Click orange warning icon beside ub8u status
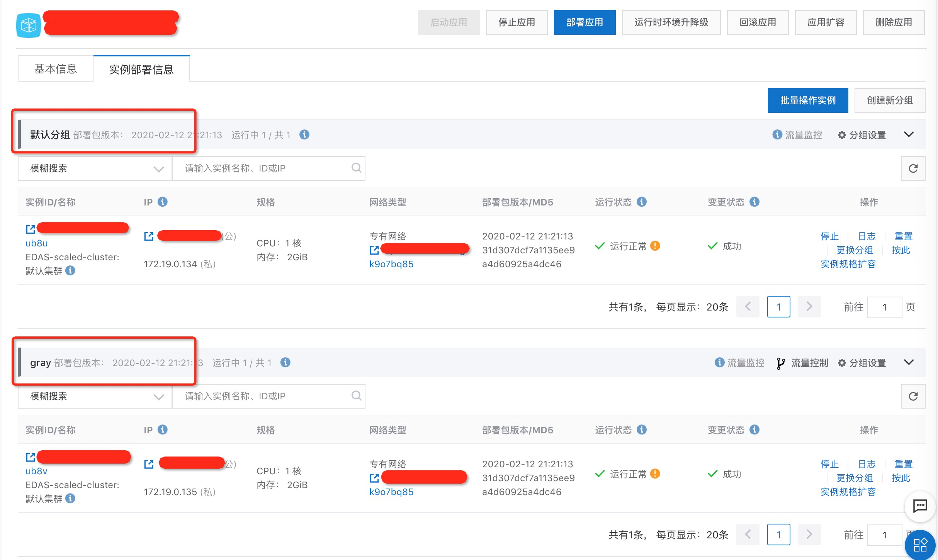 click(x=655, y=246)
